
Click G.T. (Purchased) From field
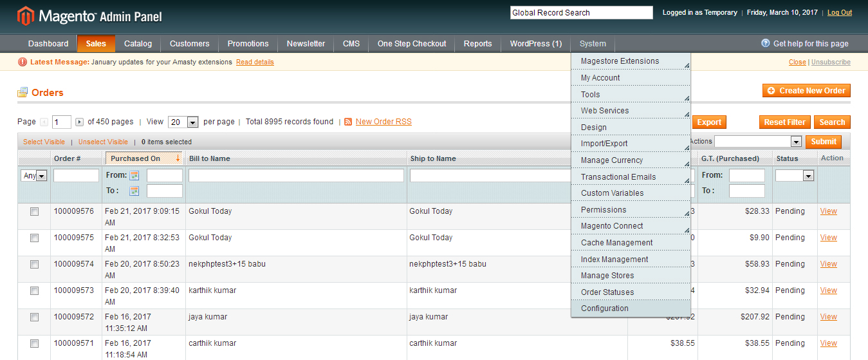[x=747, y=175]
